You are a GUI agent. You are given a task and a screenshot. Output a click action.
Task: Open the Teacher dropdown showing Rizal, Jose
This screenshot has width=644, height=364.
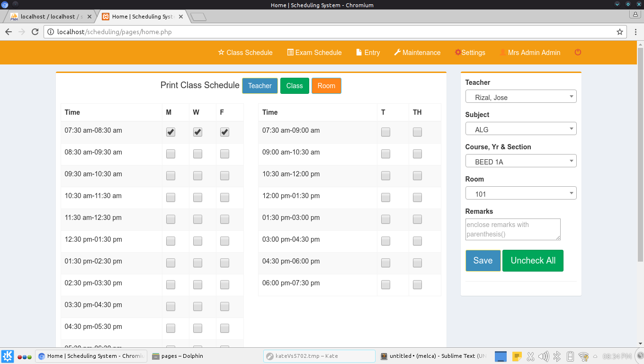tap(521, 96)
